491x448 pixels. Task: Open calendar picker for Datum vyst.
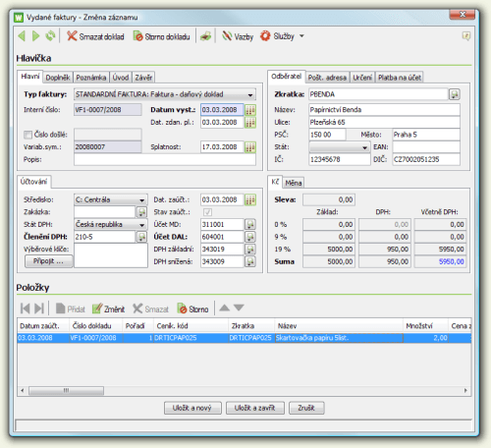[x=250, y=110]
